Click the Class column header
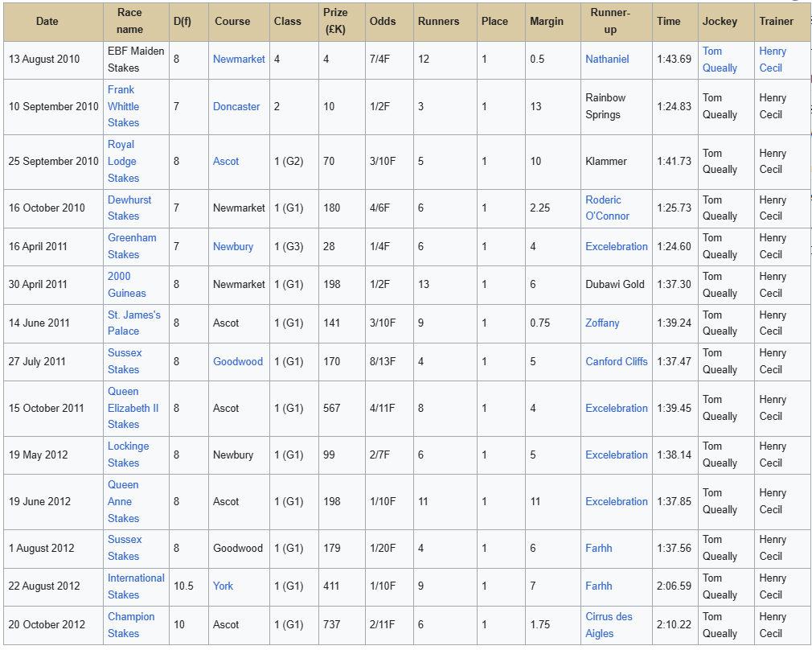Viewport: 812px width, 650px height. (x=294, y=21)
